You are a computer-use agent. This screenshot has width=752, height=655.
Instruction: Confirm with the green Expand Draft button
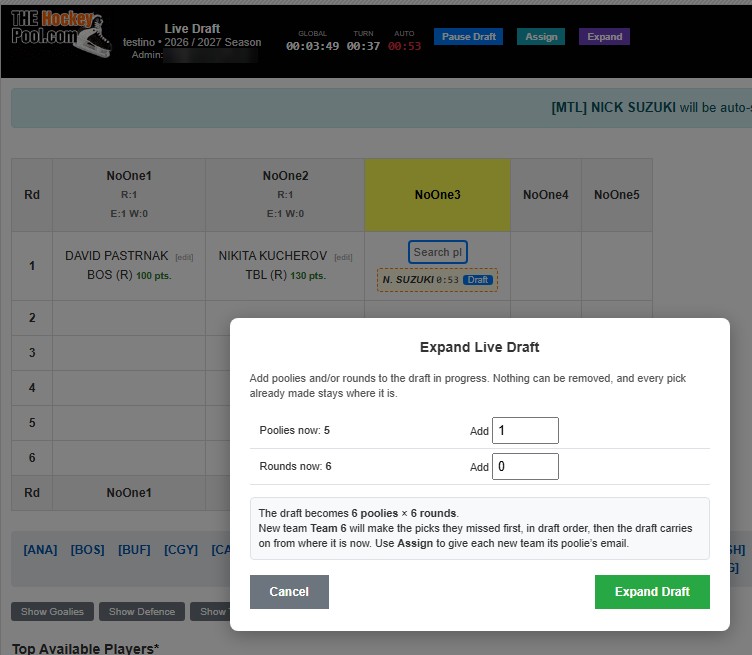(652, 592)
